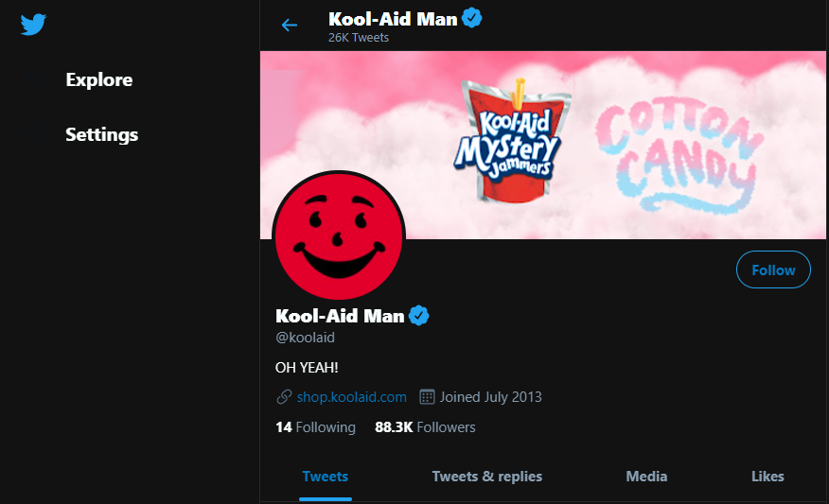Visit the shop.koolaid.com link
Viewport: 829px width, 504px height.
click(351, 397)
